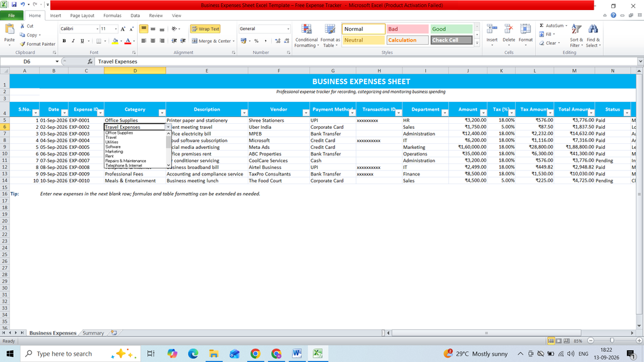Click the Paste clipboard icon
Screen dimensions: 644x362
pyautogui.click(x=9, y=29)
